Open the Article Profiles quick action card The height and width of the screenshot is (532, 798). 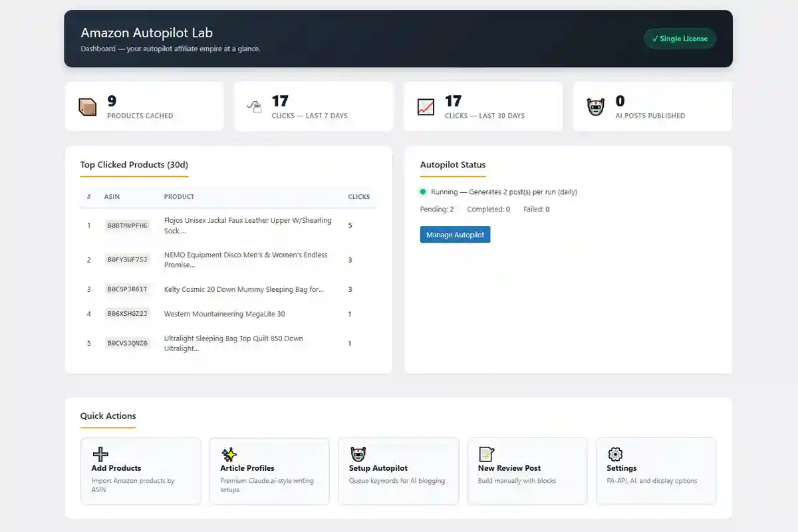269,471
